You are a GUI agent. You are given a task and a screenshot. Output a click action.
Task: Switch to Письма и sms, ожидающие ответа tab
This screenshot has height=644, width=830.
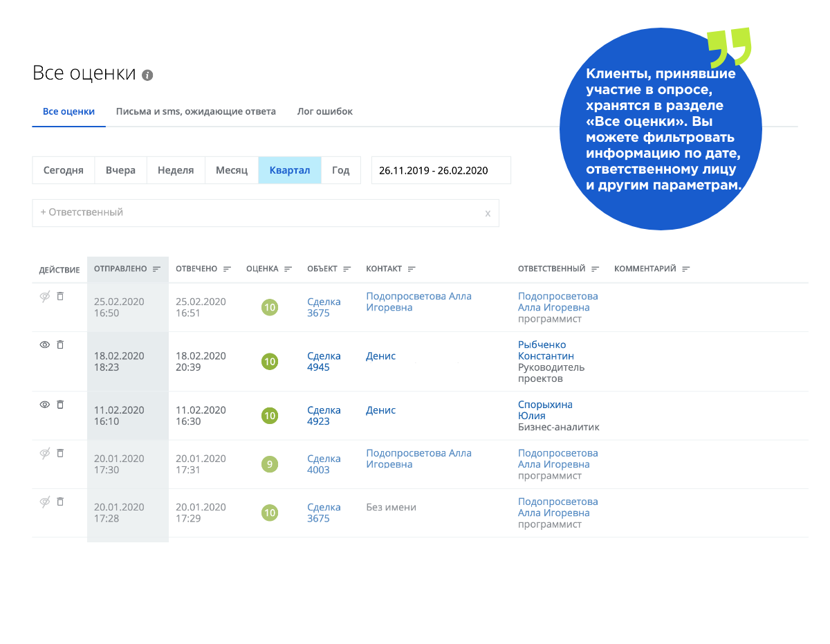tap(196, 111)
